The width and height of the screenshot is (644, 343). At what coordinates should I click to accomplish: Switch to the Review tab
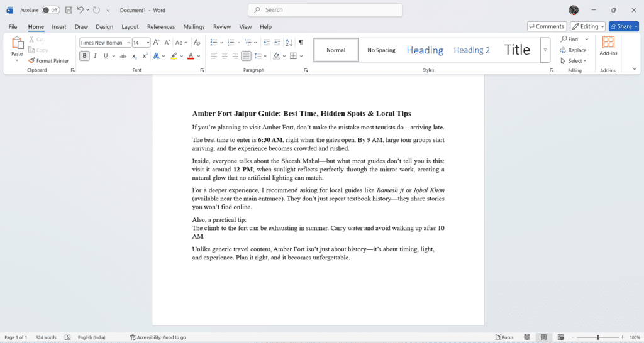click(x=222, y=26)
